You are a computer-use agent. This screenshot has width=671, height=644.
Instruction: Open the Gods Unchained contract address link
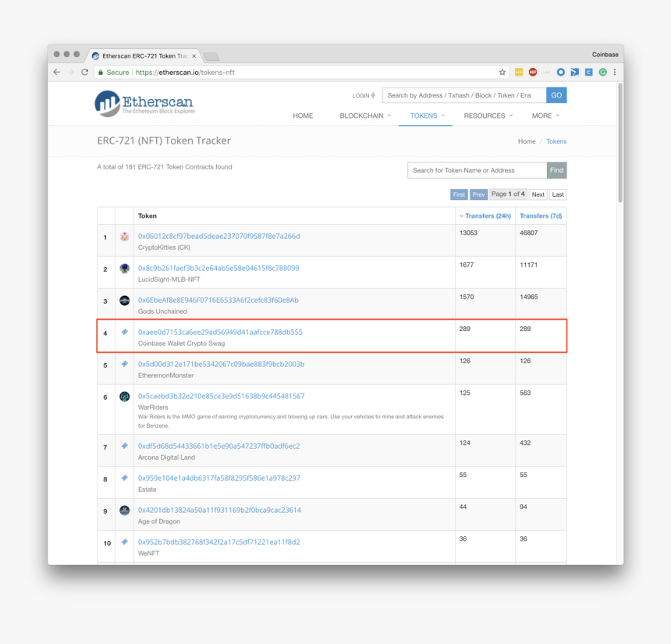coord(218,301)
